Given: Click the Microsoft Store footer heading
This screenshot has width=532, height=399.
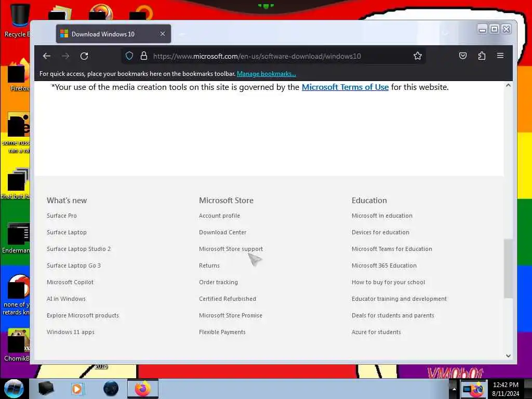Looking at the screenshot, I should (x=227, y=201).
